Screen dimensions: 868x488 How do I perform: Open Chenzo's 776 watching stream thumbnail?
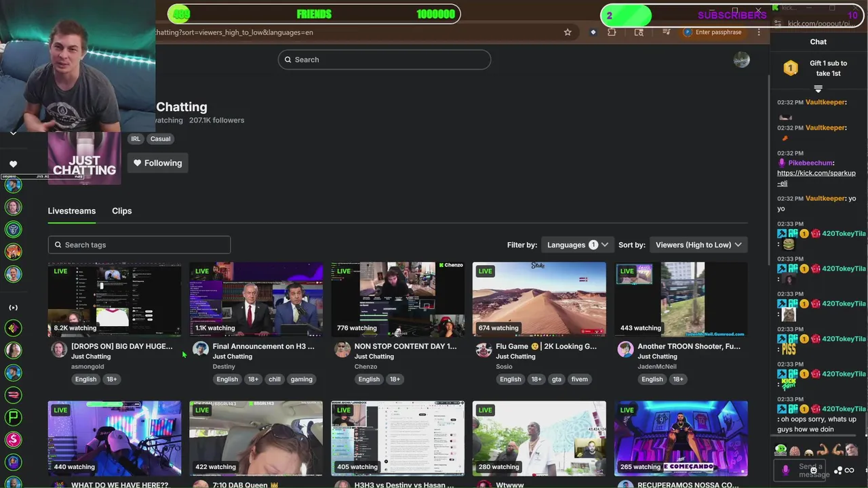pos(398,300)
